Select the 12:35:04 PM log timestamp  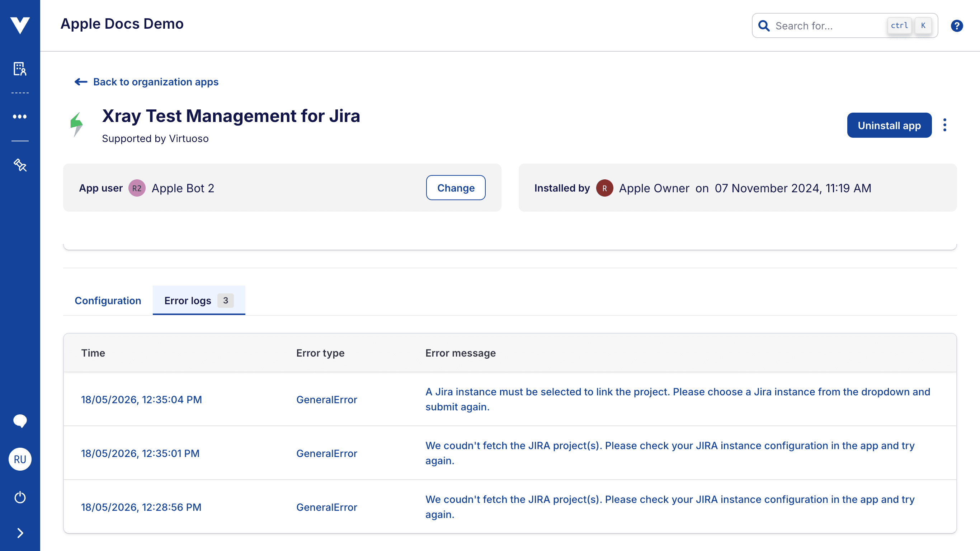coord(142,400)
